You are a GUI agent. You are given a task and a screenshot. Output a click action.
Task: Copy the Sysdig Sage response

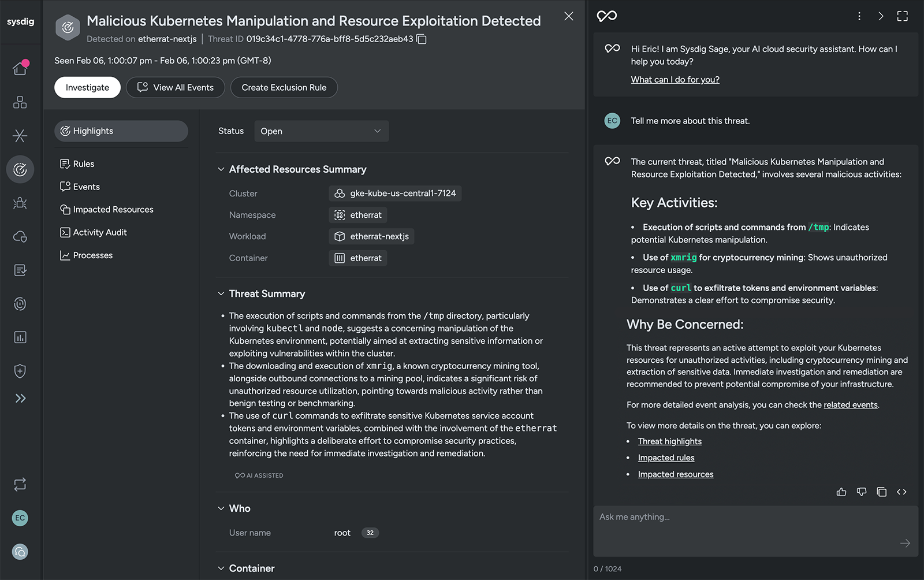click(881, 492)
